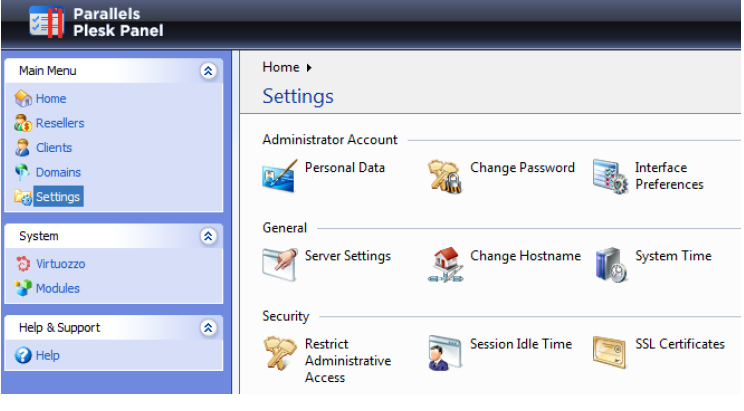Click the Change Hostname house icon
The height and width of the screenshot is (411, 744).
[445, 264]
